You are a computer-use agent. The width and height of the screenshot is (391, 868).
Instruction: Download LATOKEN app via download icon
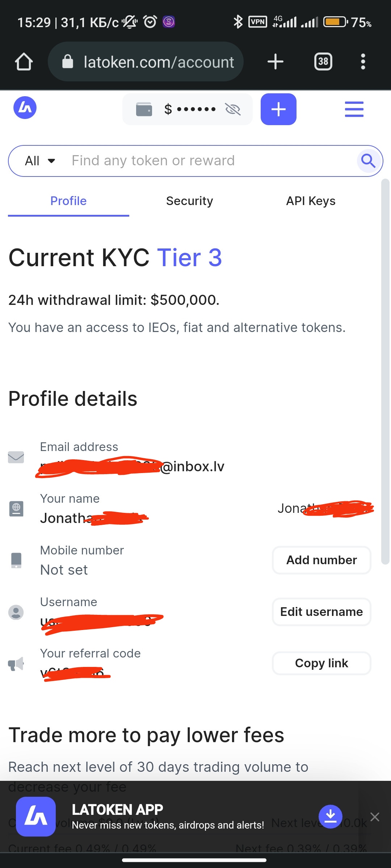click(x=330, y=816)
